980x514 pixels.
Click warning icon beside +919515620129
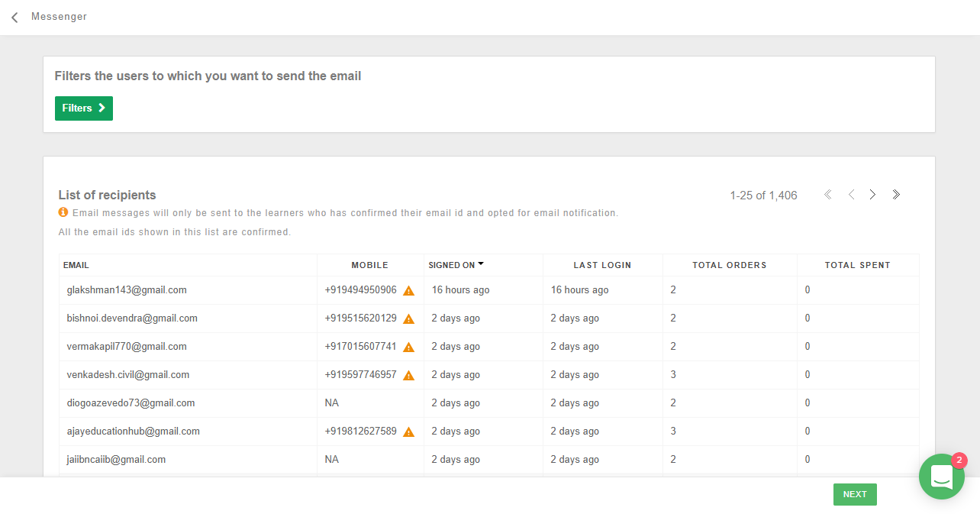point(409,319)
